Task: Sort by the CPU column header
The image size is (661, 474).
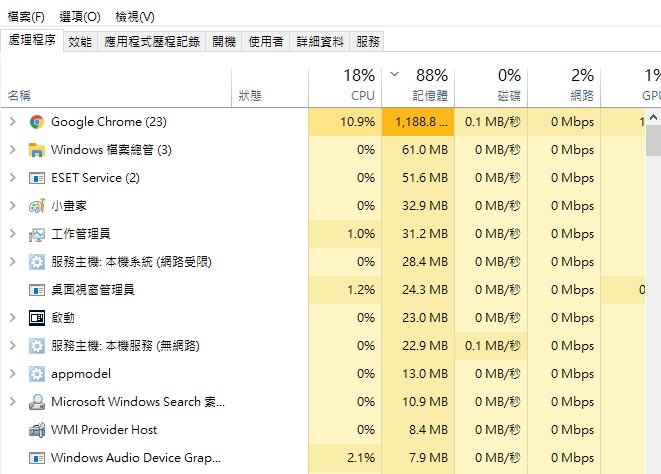Action: click(x=345, y=87)
